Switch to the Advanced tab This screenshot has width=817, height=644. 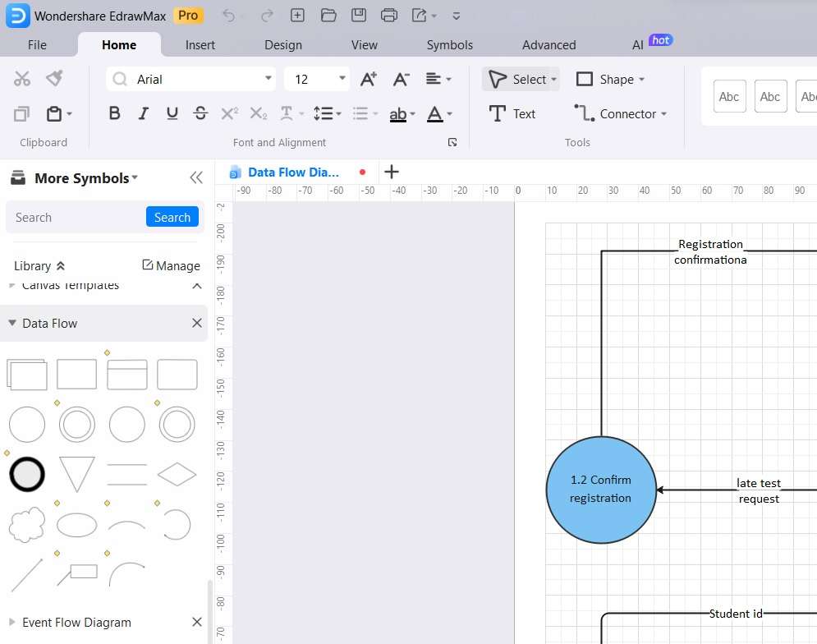tap(549, 45)
